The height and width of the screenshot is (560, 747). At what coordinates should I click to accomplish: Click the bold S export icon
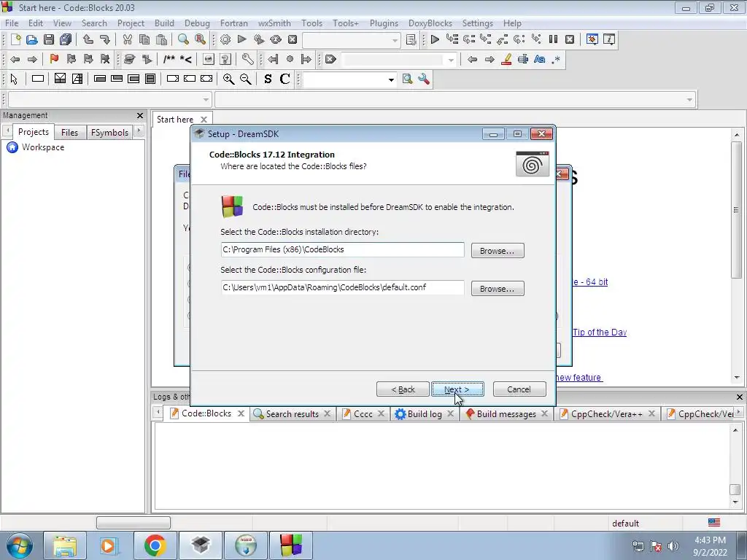(x=268, y=79)
